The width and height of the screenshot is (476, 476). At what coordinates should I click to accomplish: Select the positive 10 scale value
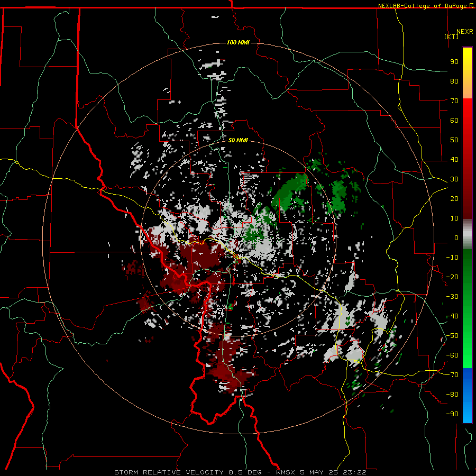(x=454, y=218)
